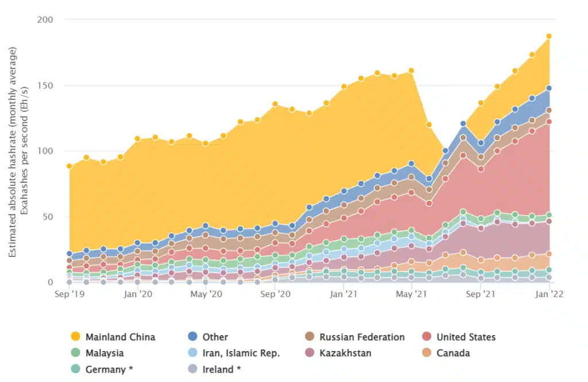
Task: Toggle Kazakhstan series visibility
Action: point(338,353)
